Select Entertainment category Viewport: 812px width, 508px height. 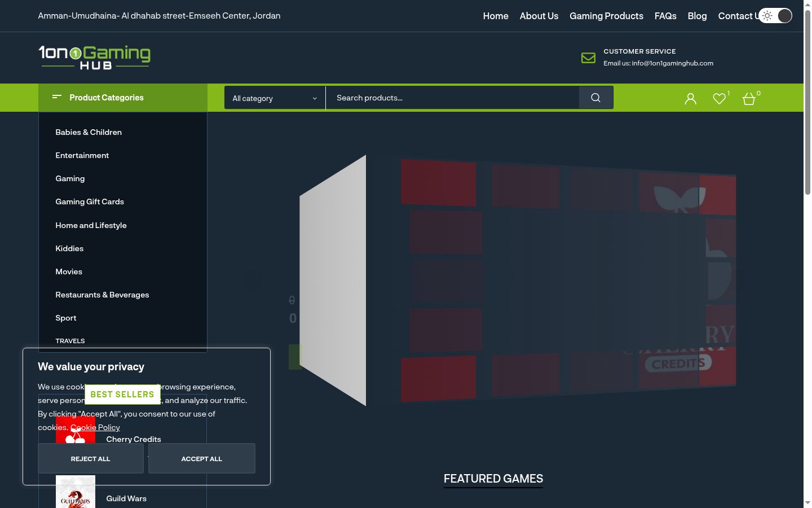click(x=82, y=155)
